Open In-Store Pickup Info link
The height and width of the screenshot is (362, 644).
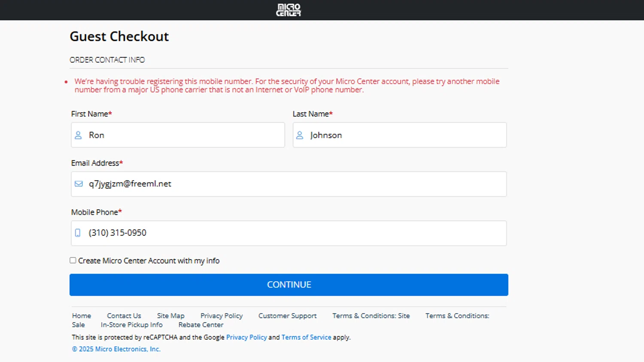pos(132,325)
